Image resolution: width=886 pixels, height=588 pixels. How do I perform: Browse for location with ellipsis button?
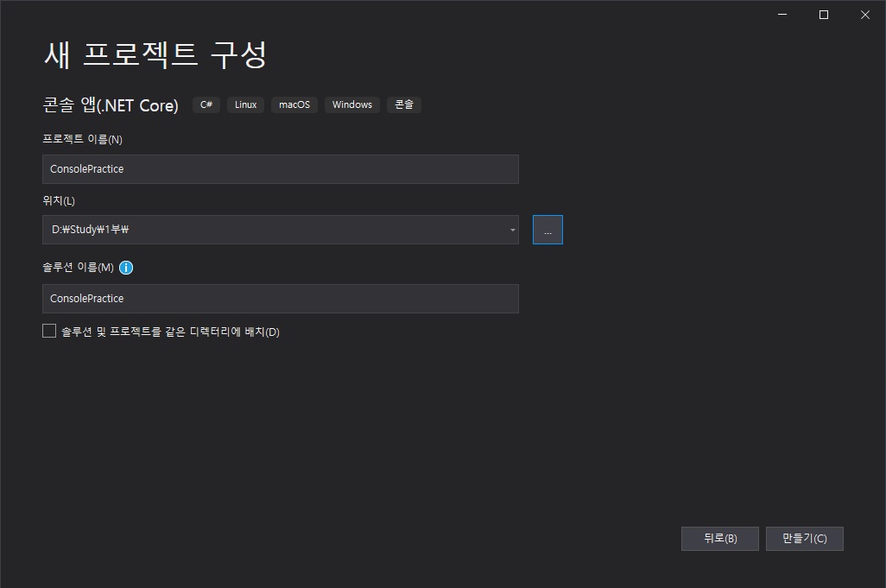click(547, 230)
